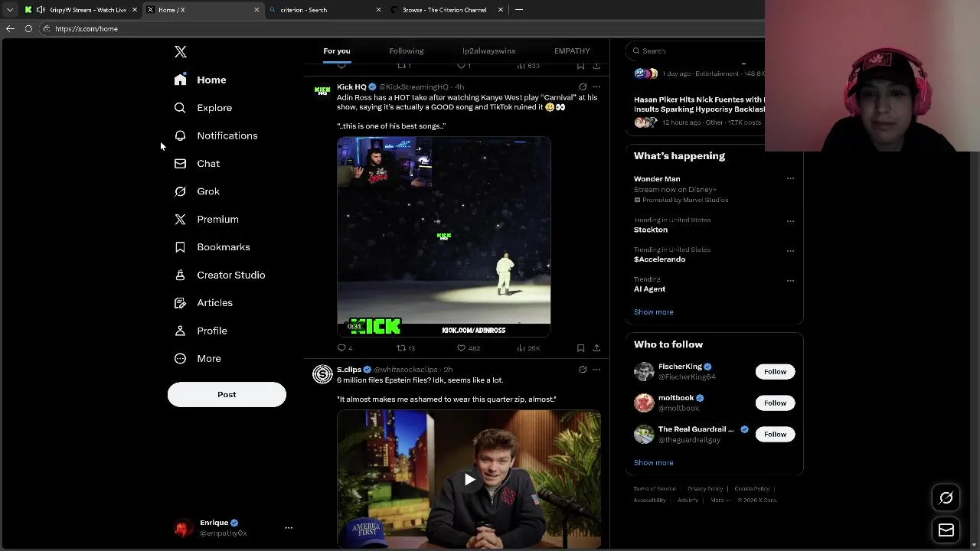Open the browser tab list dropdown
This screenshot has height=551, width=980.
click(x=10, y=10)
